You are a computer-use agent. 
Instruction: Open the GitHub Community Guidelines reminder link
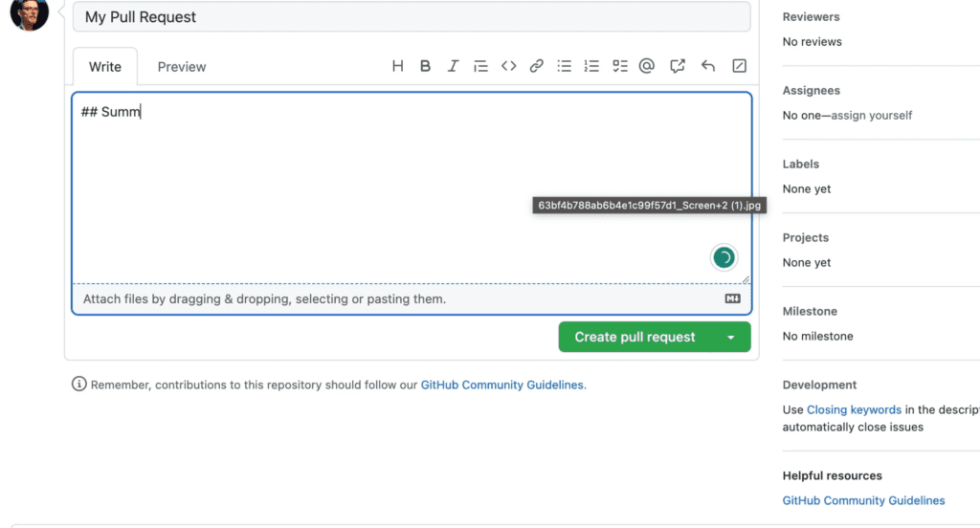(x=501, y=385)
